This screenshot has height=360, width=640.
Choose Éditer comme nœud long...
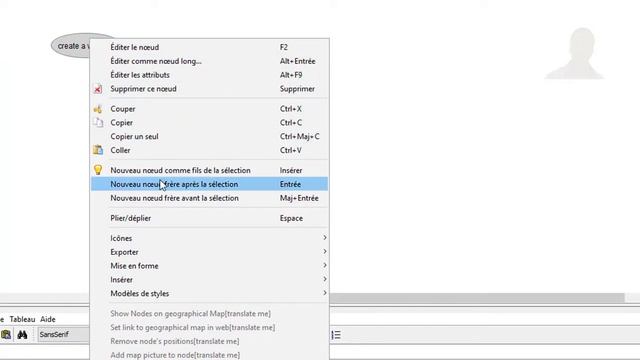coord(209,61)
